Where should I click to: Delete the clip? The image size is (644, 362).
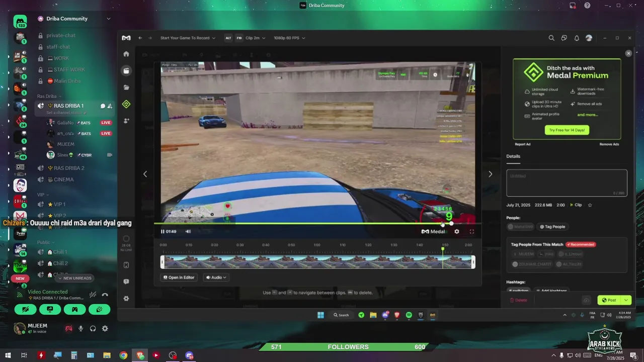point(518,300)
